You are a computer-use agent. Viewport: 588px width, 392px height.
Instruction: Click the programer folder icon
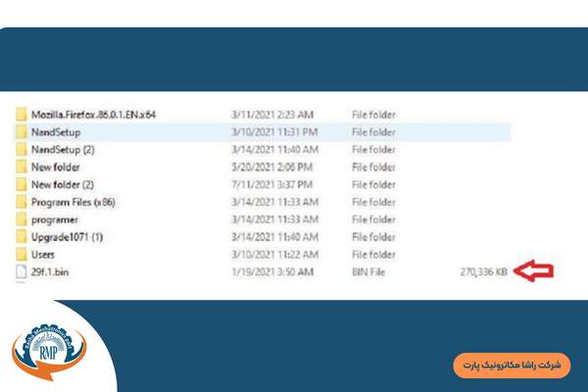pos(22,220)
